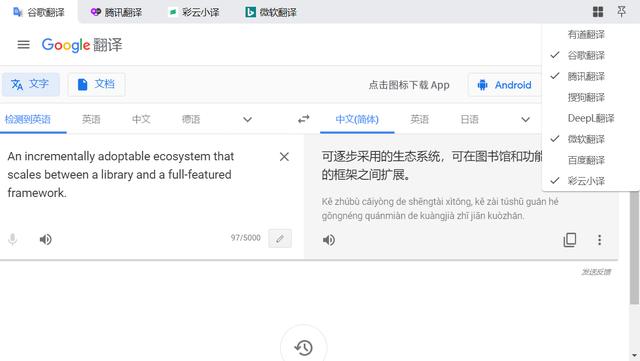Expand the source language dropdown chevron
The width and height of the screenshot is (640, 361).
point(247,120)
